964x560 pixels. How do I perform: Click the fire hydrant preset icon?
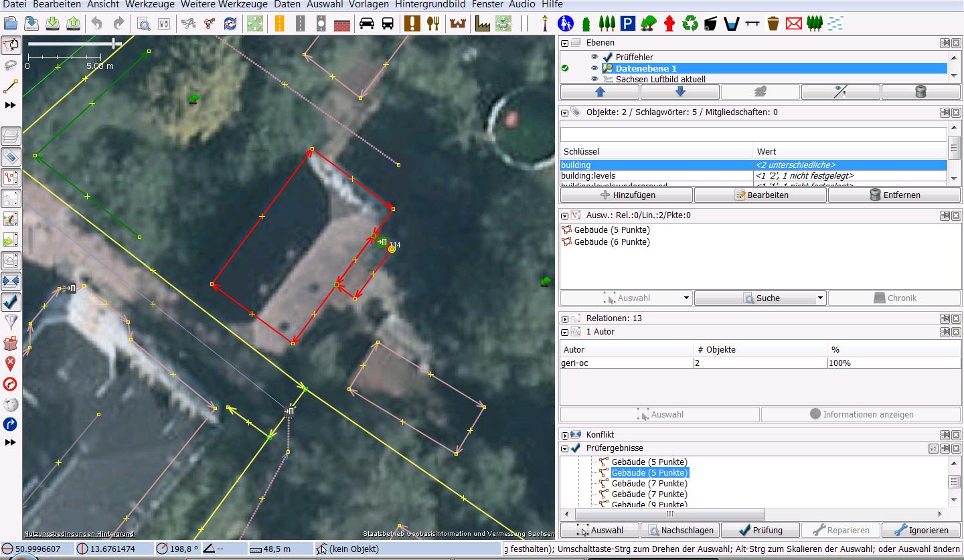click(669, 23)
